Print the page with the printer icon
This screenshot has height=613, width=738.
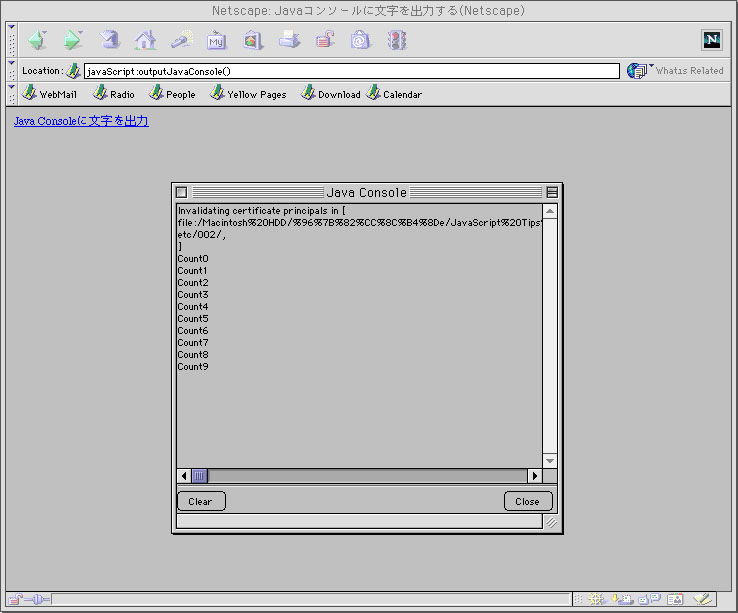[289, 40]
